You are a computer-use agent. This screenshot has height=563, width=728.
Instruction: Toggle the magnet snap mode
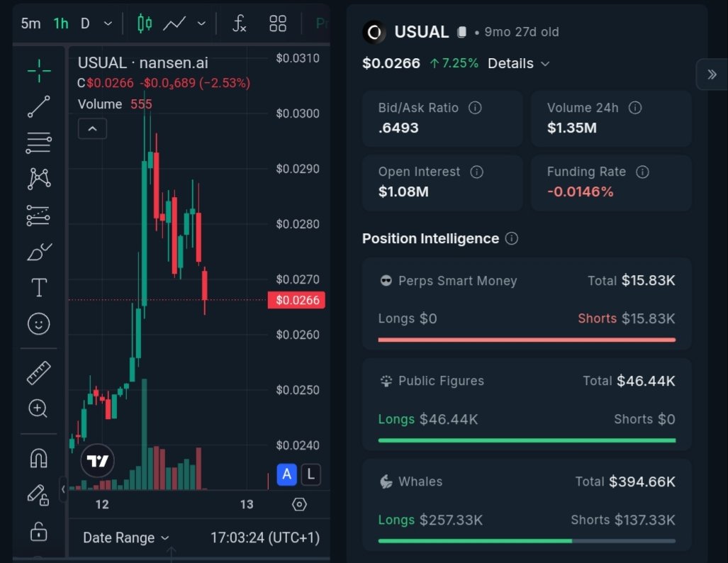(x=38, y=458)
